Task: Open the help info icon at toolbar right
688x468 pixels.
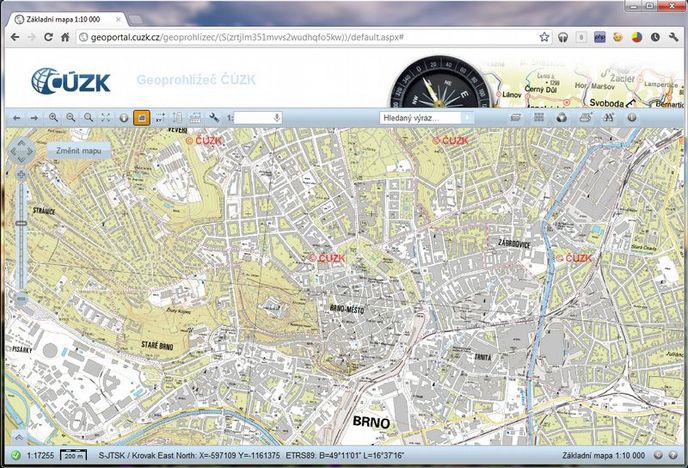Action: tap(632, 118)
